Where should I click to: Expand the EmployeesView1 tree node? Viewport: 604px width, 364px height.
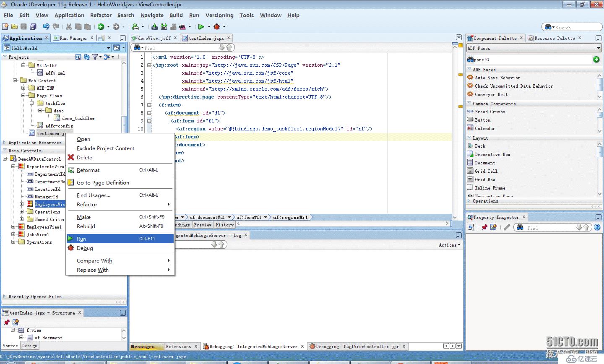pos(13,227)
